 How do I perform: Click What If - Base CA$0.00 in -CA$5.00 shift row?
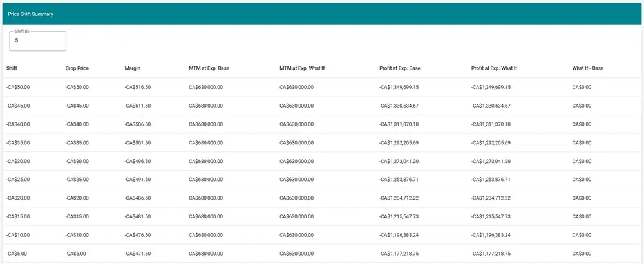pos(582,254)
